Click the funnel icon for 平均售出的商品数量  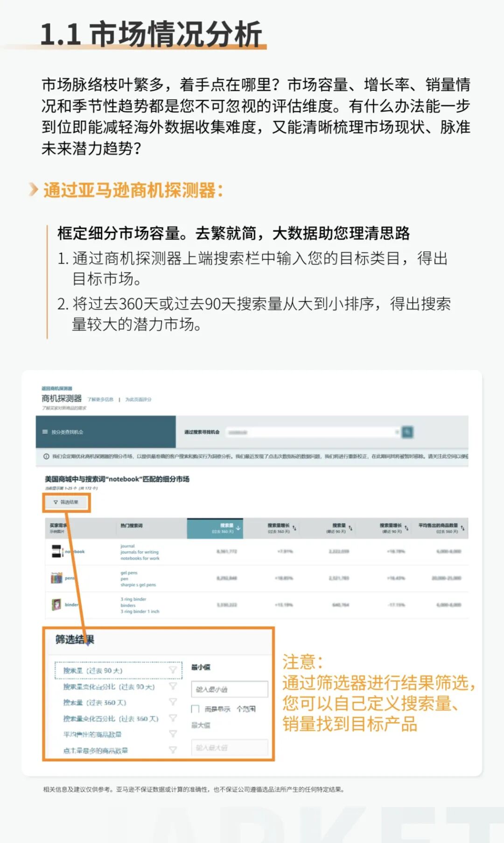[173, 734]
